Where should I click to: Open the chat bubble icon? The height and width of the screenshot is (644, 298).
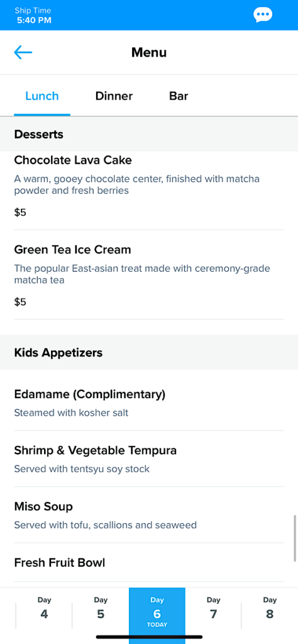(263, 15)
